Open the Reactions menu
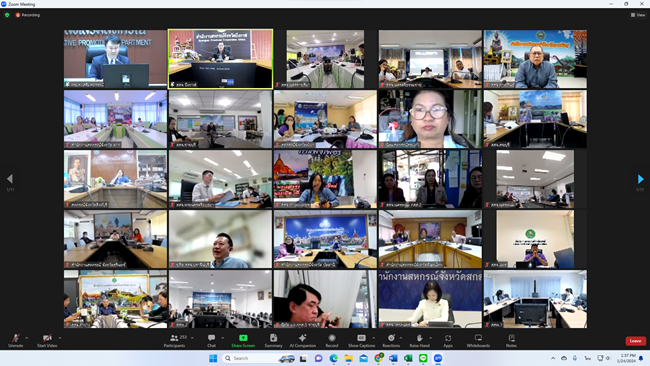650x366 pixels. tap(391, 340)
